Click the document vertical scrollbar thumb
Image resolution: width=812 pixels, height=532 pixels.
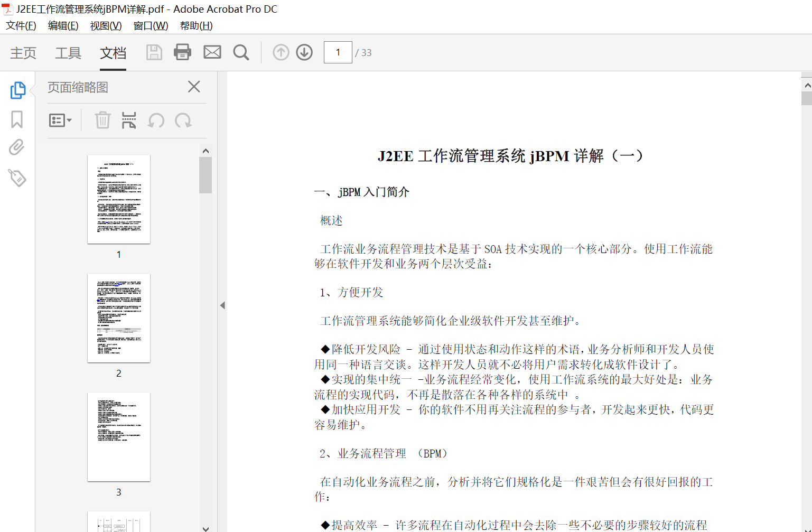(x=807, y=98)
